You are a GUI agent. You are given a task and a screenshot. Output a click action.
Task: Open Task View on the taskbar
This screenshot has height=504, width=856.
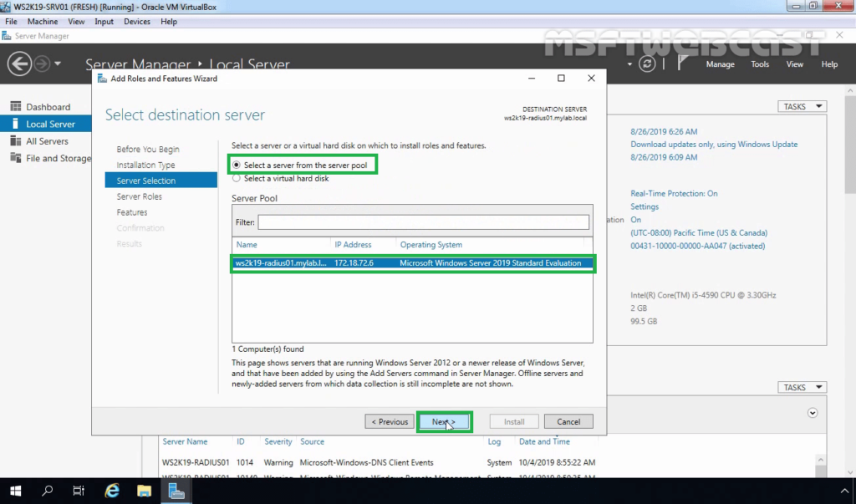coord(79,491)
